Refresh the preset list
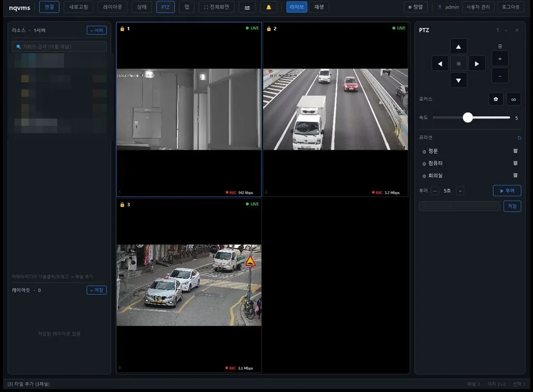The height and width of the screenshot is (392, 533). pos(519,137)
